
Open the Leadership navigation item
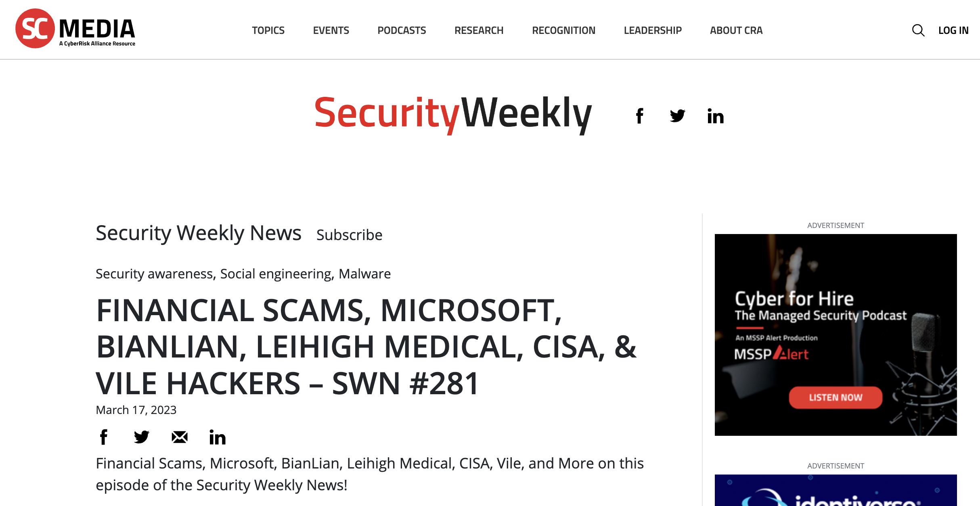point(652,30)
